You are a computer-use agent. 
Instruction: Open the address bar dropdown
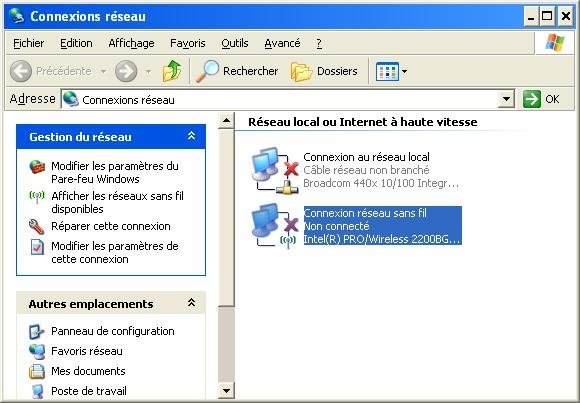(x=506, y=99)
